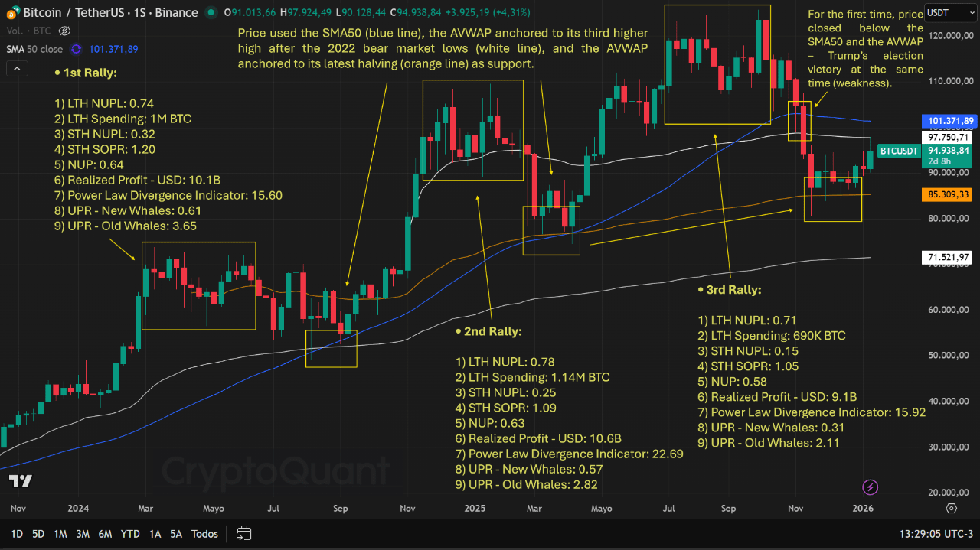
Task: Click the open value O91.013,66
Action: (248, 12)
